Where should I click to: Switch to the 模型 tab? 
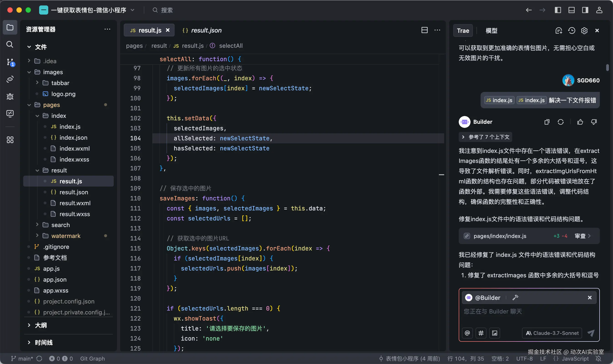(x=491, y=31)
